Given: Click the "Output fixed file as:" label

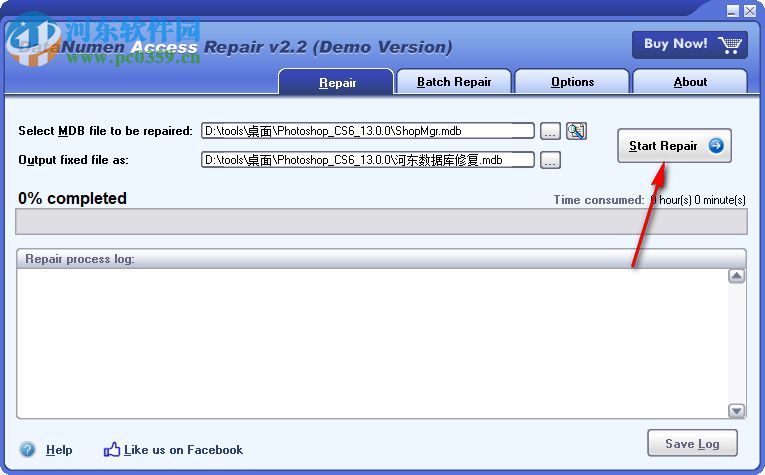Looking at the screenshot, I should [x=73, y=160].
